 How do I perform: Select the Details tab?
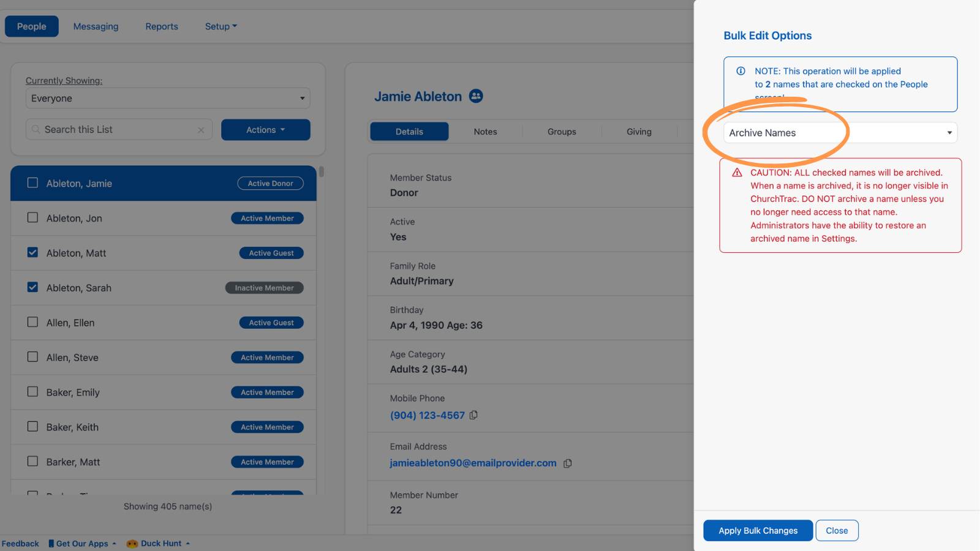tap(409, 132)
